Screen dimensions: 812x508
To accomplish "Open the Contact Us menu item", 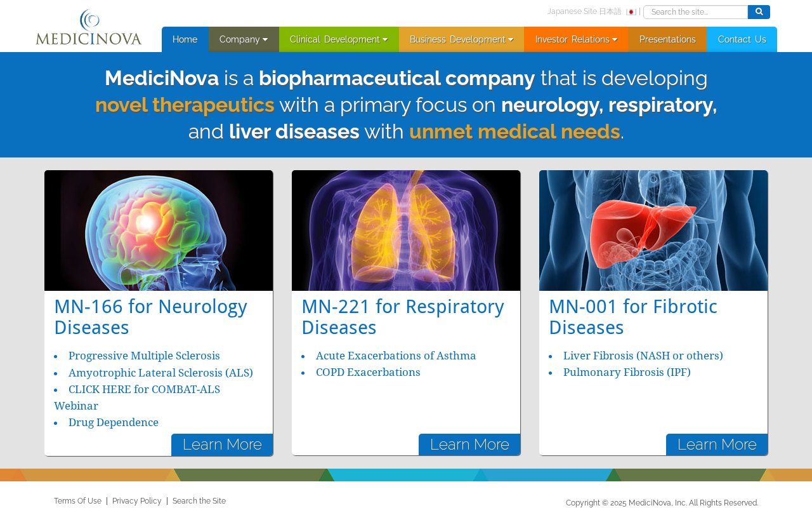I will [742, 39].
